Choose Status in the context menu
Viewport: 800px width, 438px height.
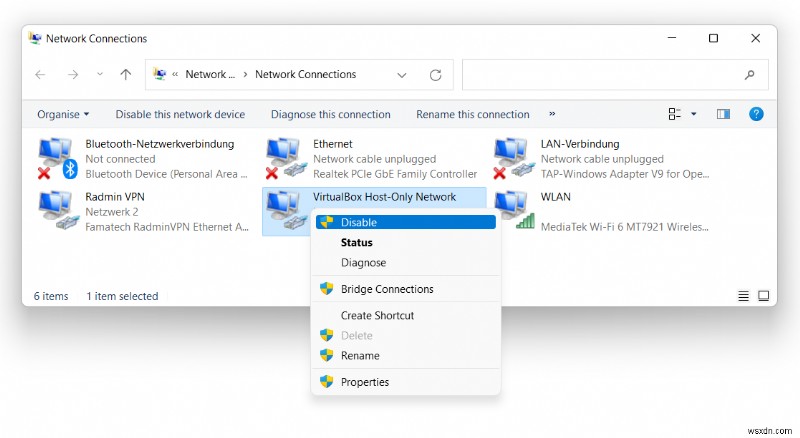406,242
